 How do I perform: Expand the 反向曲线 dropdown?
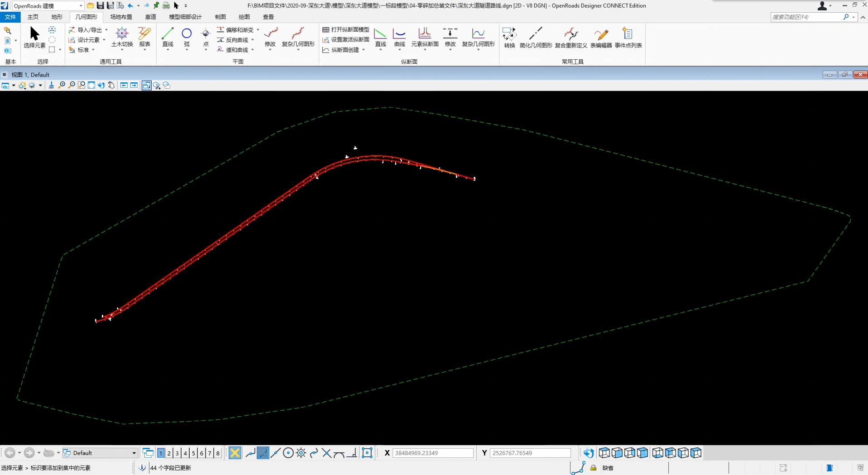252,40
